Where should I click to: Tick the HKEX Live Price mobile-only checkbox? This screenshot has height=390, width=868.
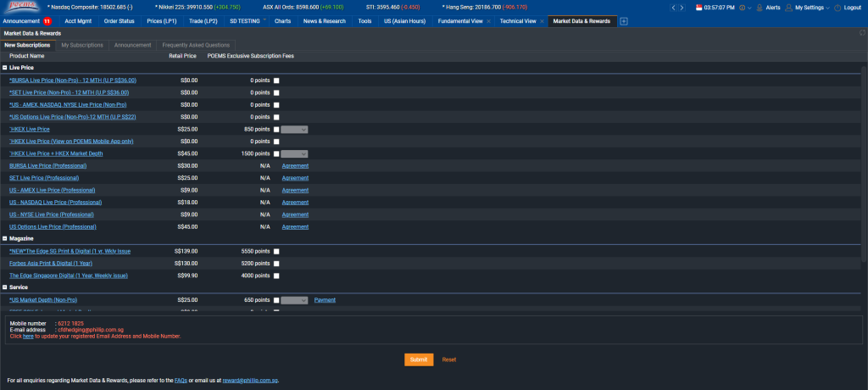[x=276, y=142]
